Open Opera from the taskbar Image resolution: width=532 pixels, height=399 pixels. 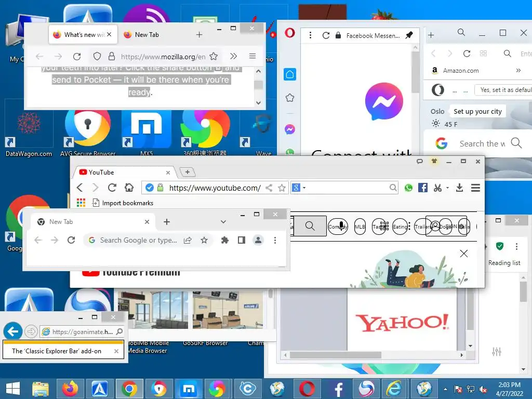pyautogui.click(x=307, y=388)
